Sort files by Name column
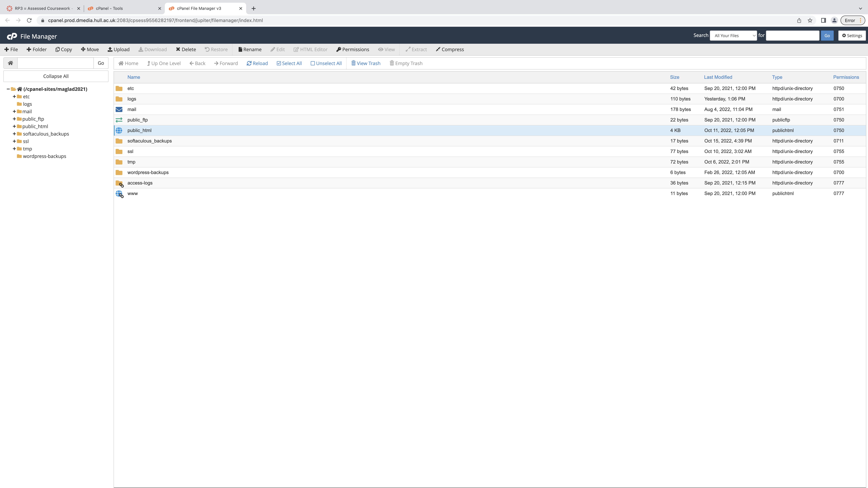 click(133, 77)
